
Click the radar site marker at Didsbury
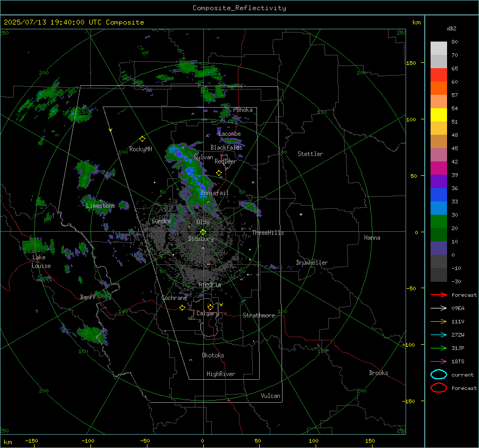coord(203,232)
